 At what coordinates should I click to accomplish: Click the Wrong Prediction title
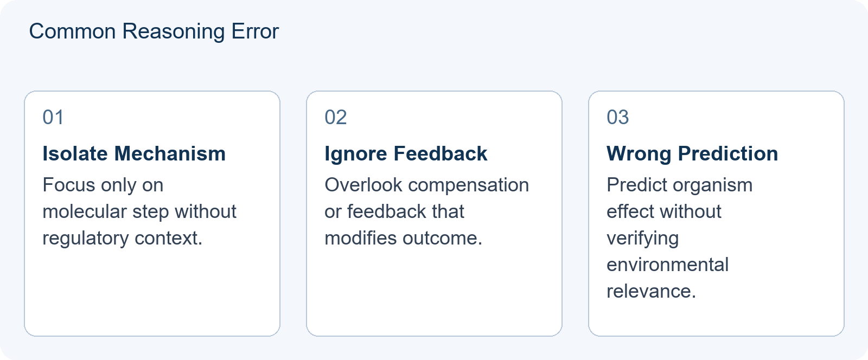[692, 154]
